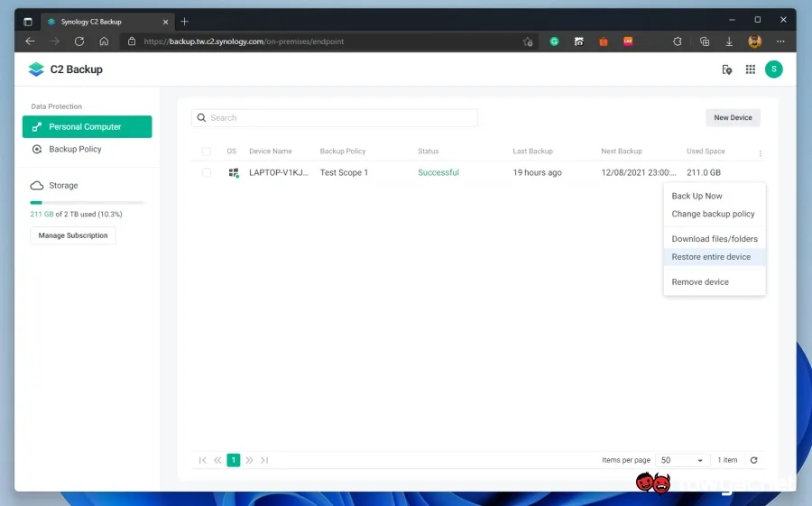The image size is (812, 506).
Task: Go to the first page of results
Action: click(202, 460)
